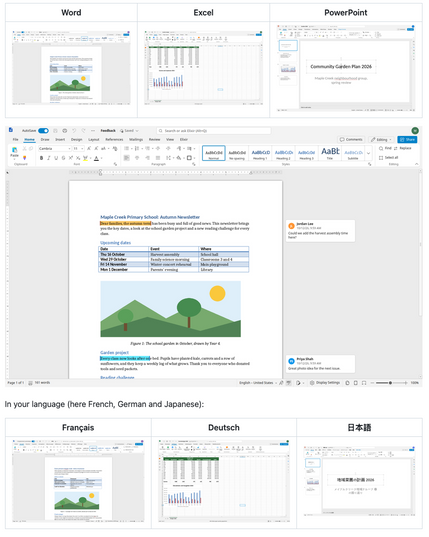Viewport: 429px width, 537px height.
Task: Apply the No spacing style
Action: point(237,153)
